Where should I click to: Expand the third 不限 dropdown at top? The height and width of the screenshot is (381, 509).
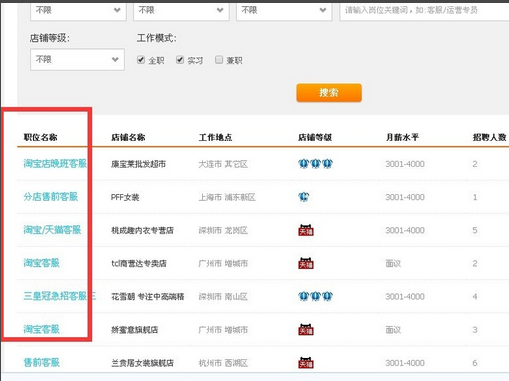[284, 11]
